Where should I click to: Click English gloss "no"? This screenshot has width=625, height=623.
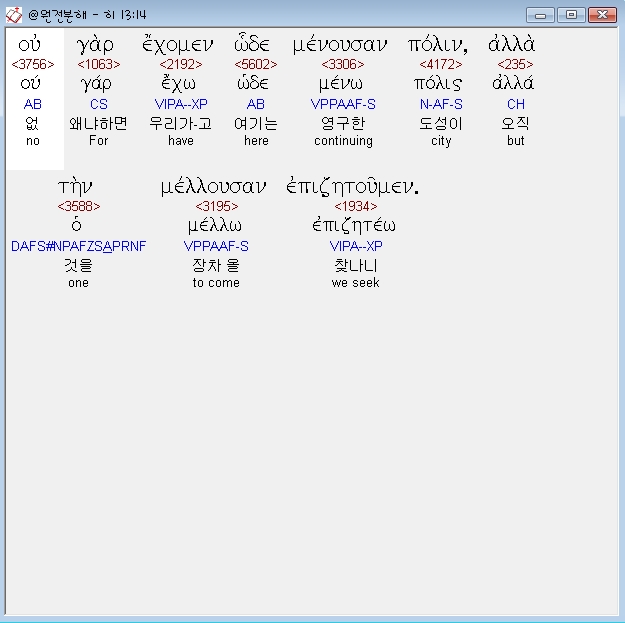pyautogui.click(x=33, y=141)
